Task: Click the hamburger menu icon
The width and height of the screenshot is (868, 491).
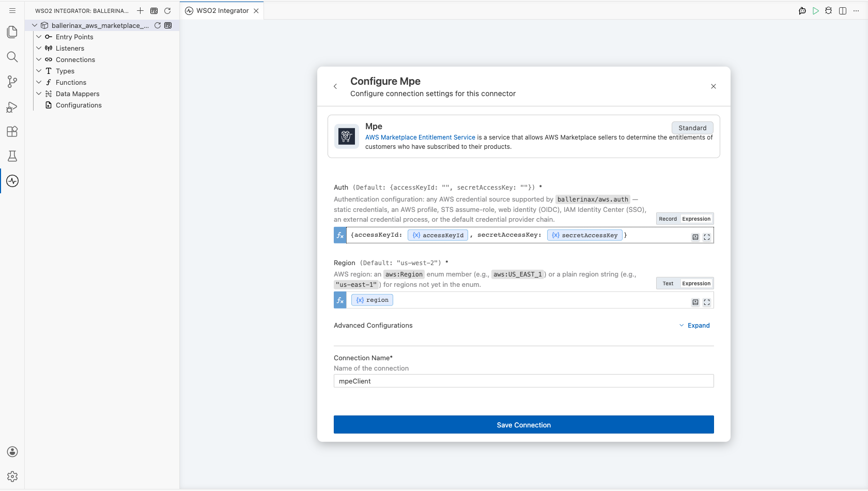Action: pos(12,10)
